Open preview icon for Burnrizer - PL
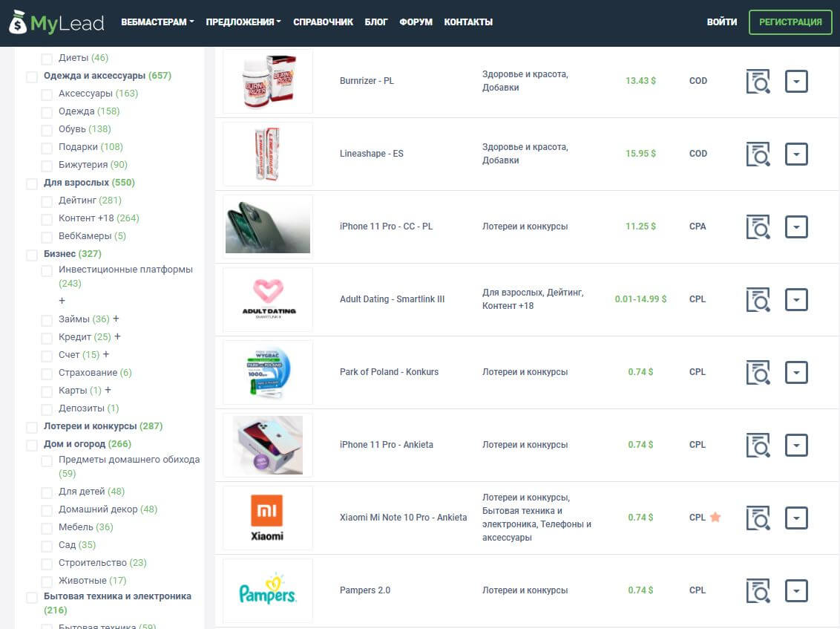840x629 pixels. 758,82
